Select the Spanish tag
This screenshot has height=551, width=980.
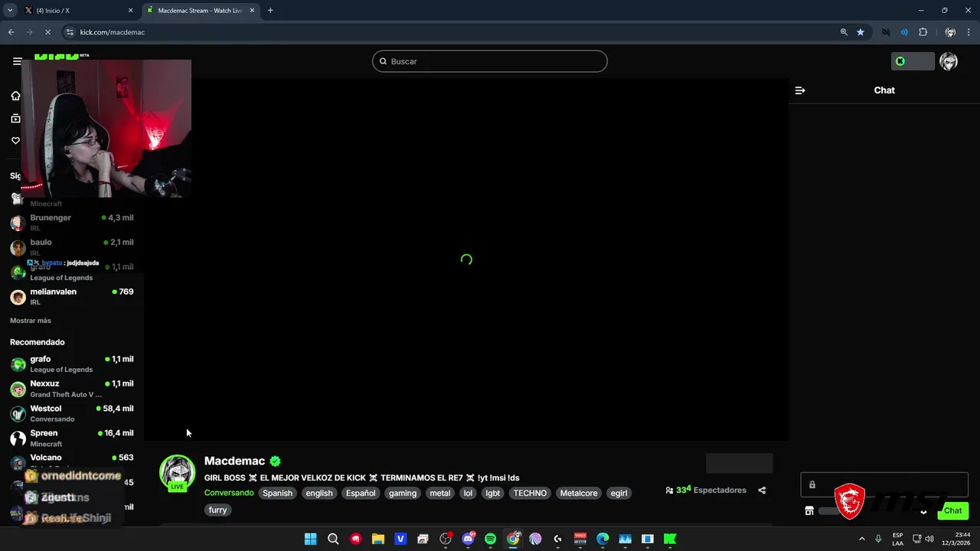(277, 493)
